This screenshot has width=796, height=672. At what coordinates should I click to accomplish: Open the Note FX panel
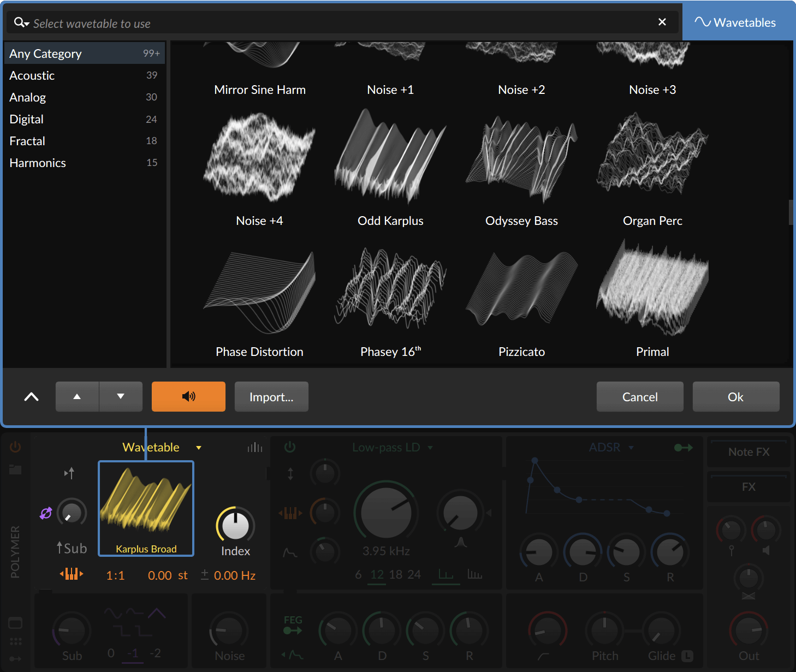click(749, 452)
